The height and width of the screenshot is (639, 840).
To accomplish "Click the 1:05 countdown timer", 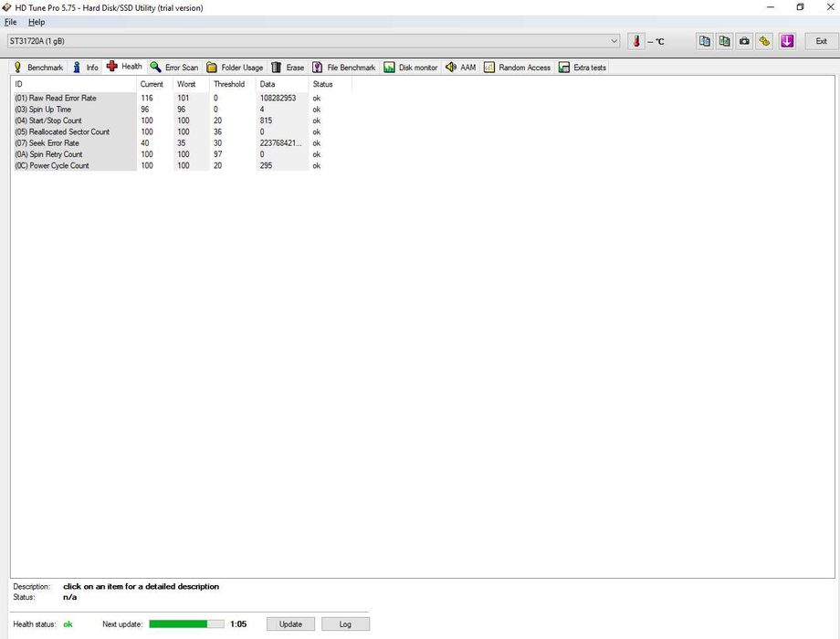I will [238, 624].
